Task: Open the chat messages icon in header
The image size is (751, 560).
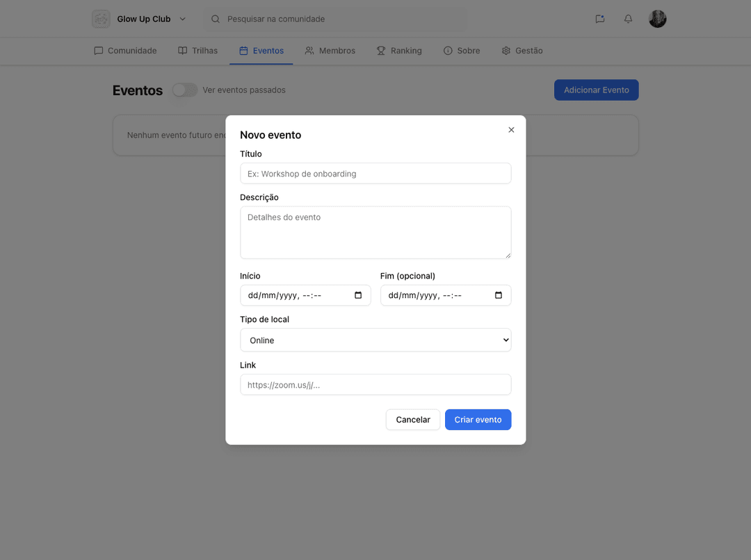Action: click(x=599, y=19)
